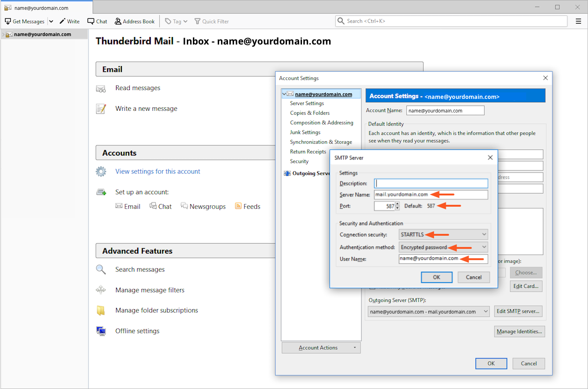Select Server Settings in account tree

point(307,103)
